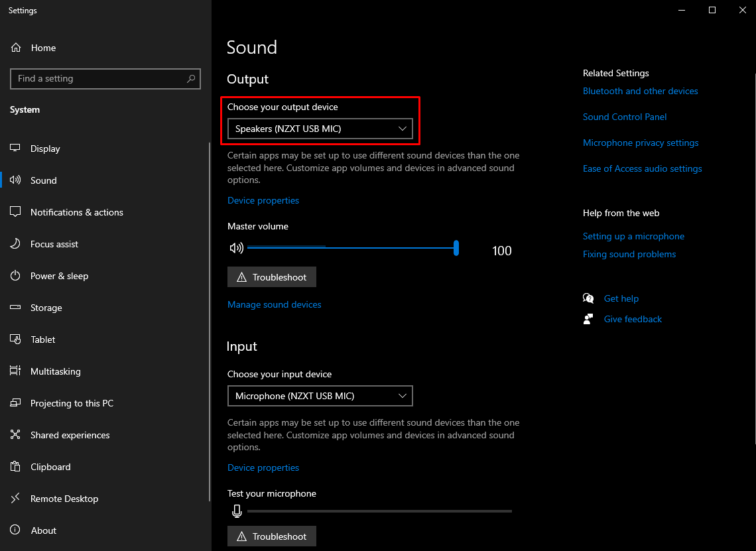Click the microphone test level bar
Viewport: 756px width, 551px height.
coord(379,511)
